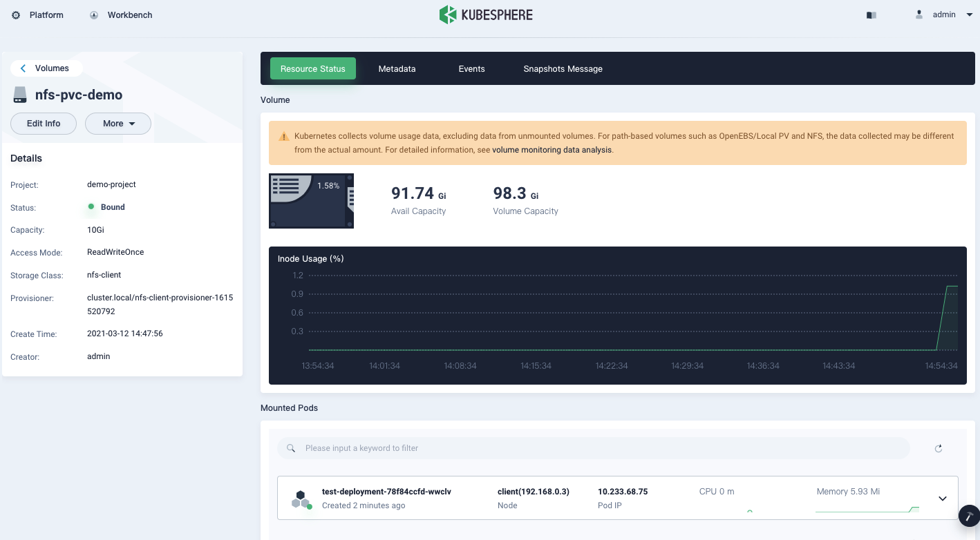Screen dimensions: 980x540
Task: Refresh the Mounted Pods list
Action: [x=938, y=448]
